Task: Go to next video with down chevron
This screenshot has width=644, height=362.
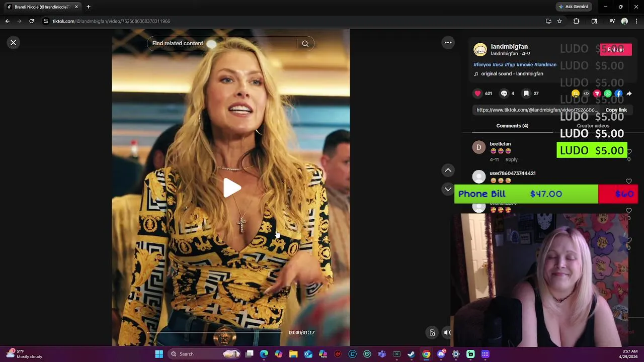Action: coord(448,189)
